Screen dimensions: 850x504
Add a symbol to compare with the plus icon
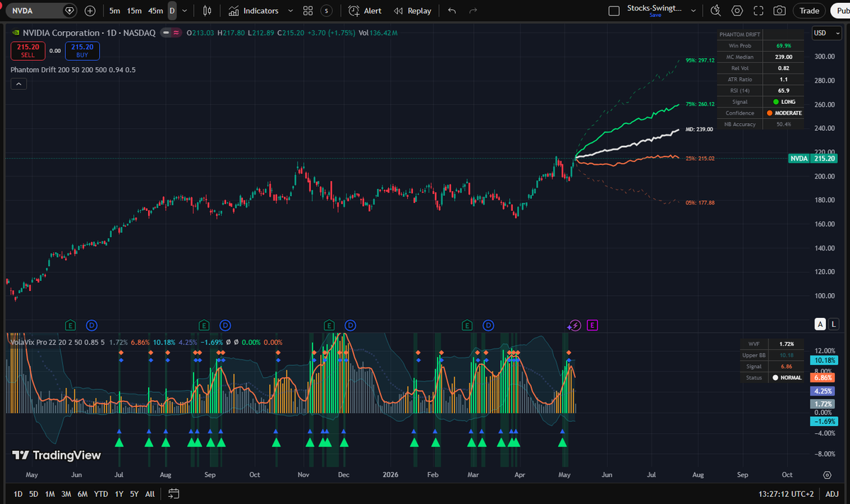pos(90,11)
